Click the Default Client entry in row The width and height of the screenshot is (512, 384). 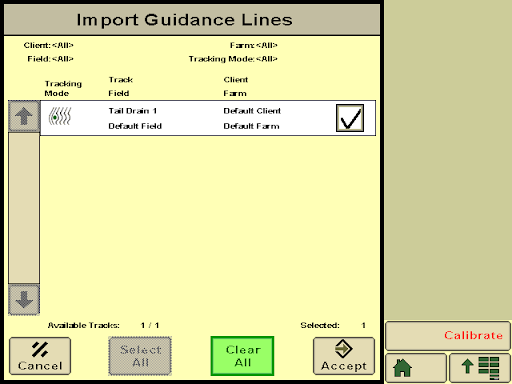click(252, 111)
